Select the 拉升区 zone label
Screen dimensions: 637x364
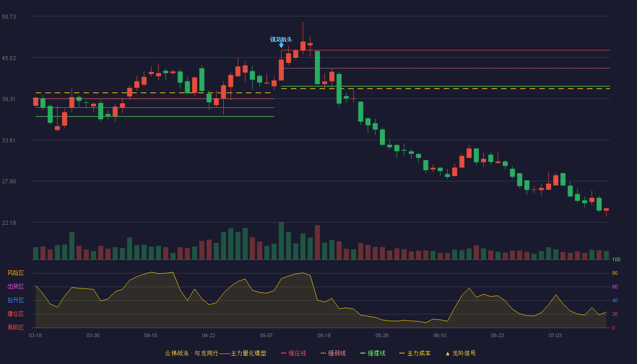[15, 300]
